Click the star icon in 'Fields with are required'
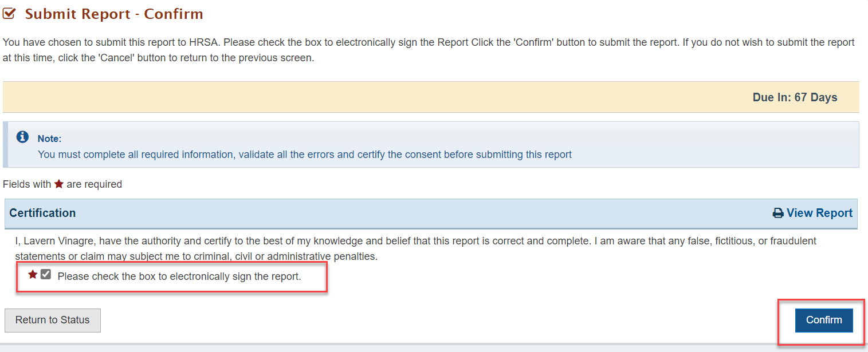The width and height of the screenshot is (868, 352). tap(59, 184)
